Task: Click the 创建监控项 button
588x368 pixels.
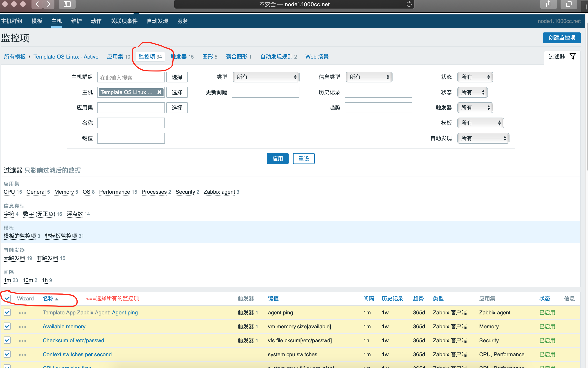Action: coord(561,38)
